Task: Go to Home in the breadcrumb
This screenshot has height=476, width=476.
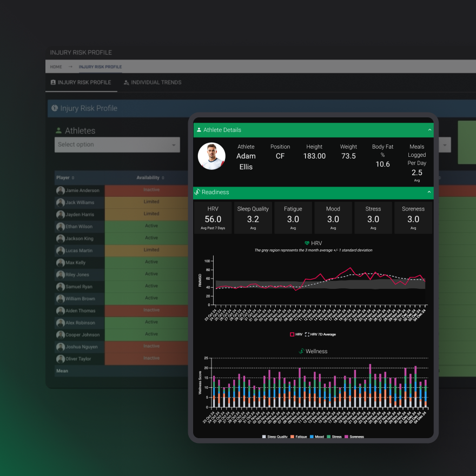Action: (x=56, y=67)
